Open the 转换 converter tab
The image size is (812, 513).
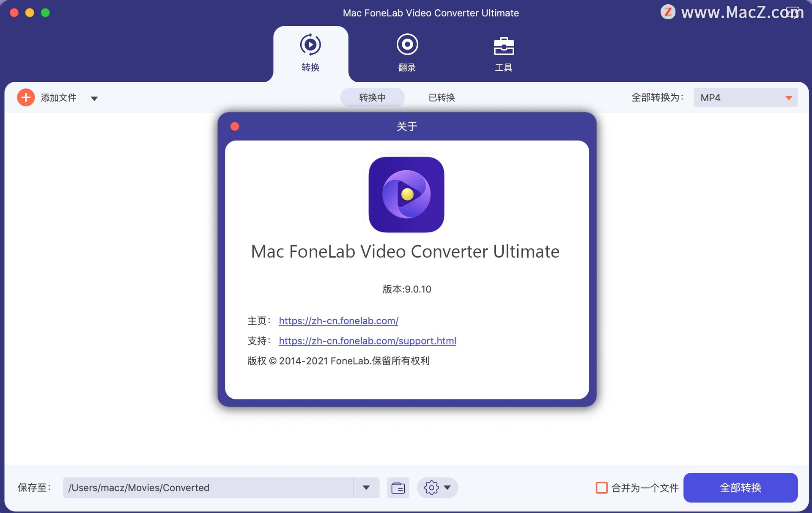pyautogui.click(x=310, y=53)
